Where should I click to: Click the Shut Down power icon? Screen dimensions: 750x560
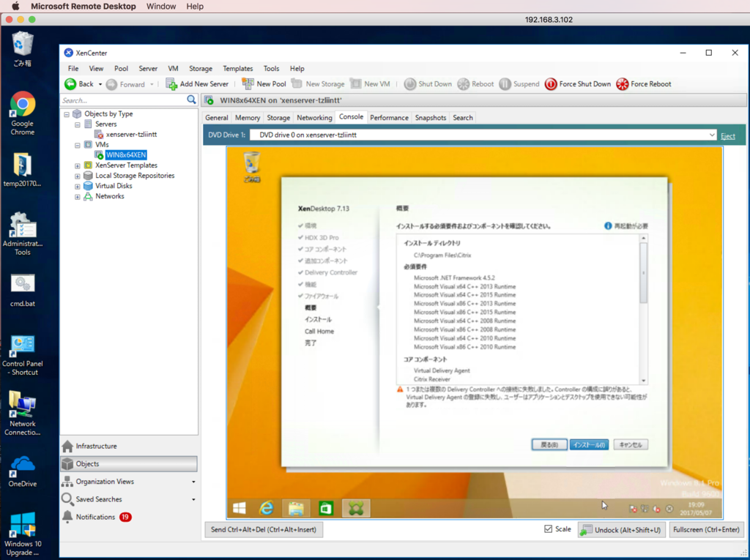click(410, 84)
